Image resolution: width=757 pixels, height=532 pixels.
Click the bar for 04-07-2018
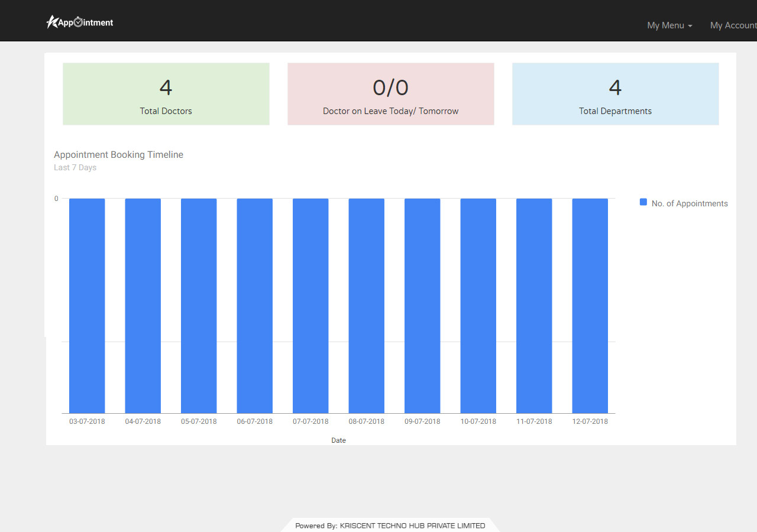(143, 306)
